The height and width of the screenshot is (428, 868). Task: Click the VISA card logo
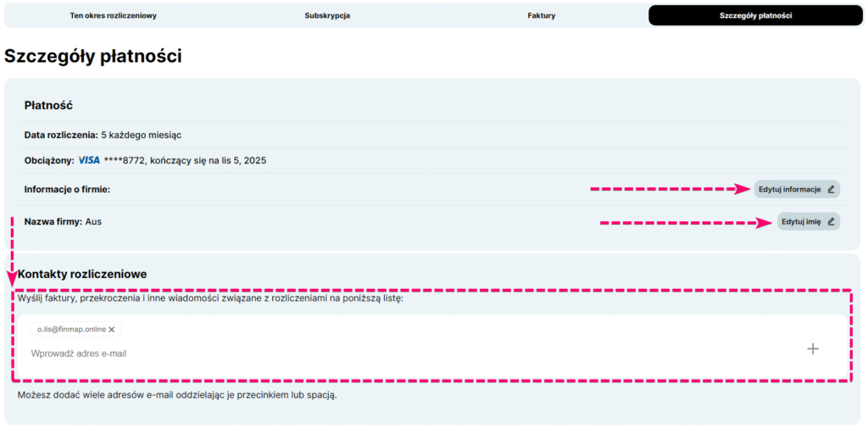[89, 159]
